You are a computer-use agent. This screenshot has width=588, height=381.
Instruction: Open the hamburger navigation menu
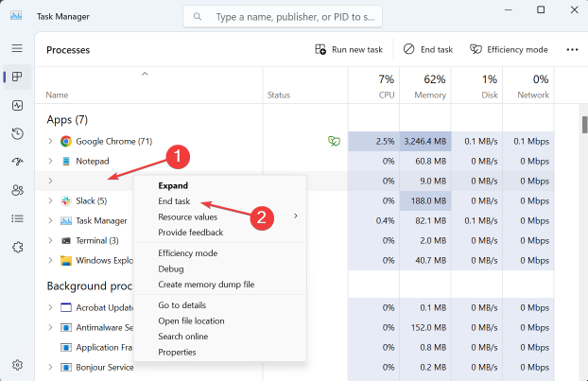click(17, 48)
